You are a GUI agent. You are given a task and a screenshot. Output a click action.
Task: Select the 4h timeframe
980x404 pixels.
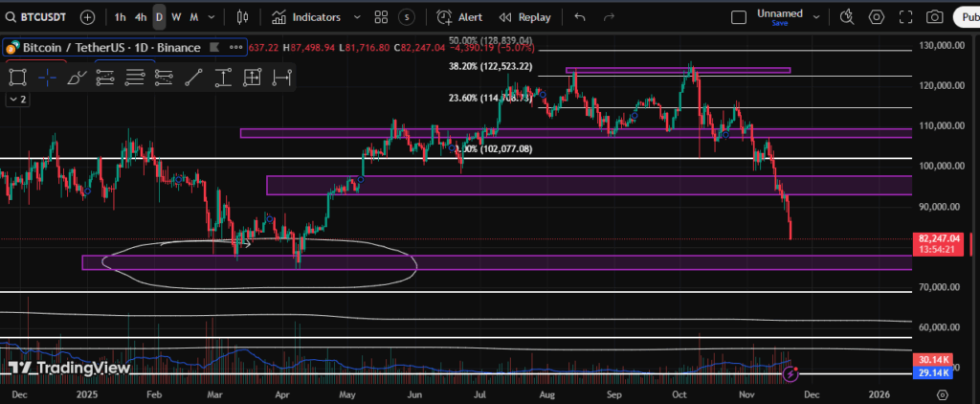(141, 17)
